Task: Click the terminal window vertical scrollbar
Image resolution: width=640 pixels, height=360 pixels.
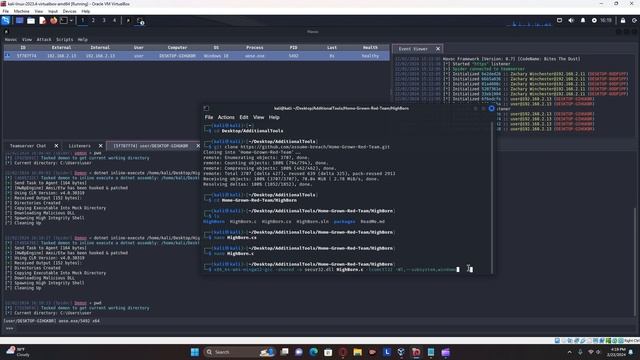Action: tap(492, 198)
